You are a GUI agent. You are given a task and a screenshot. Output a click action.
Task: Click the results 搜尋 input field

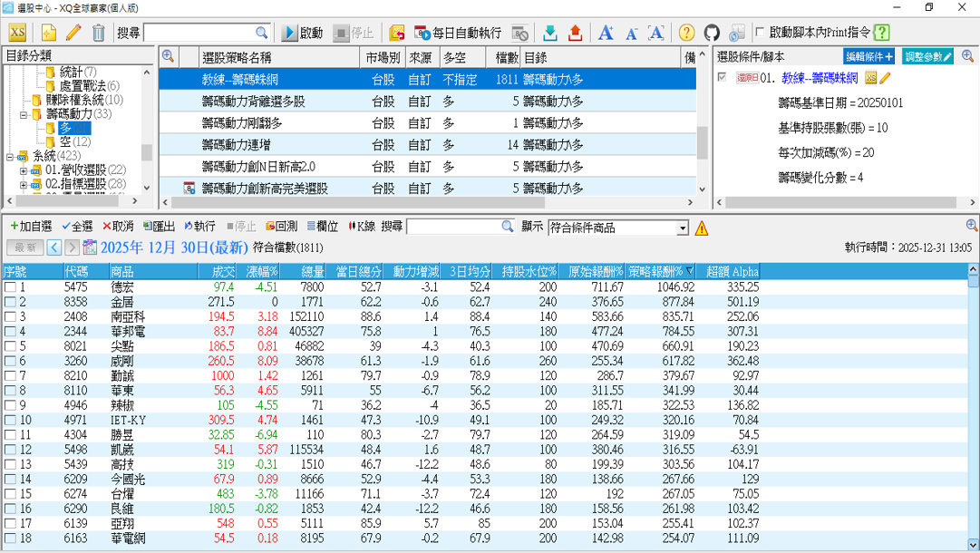(453, 227)
